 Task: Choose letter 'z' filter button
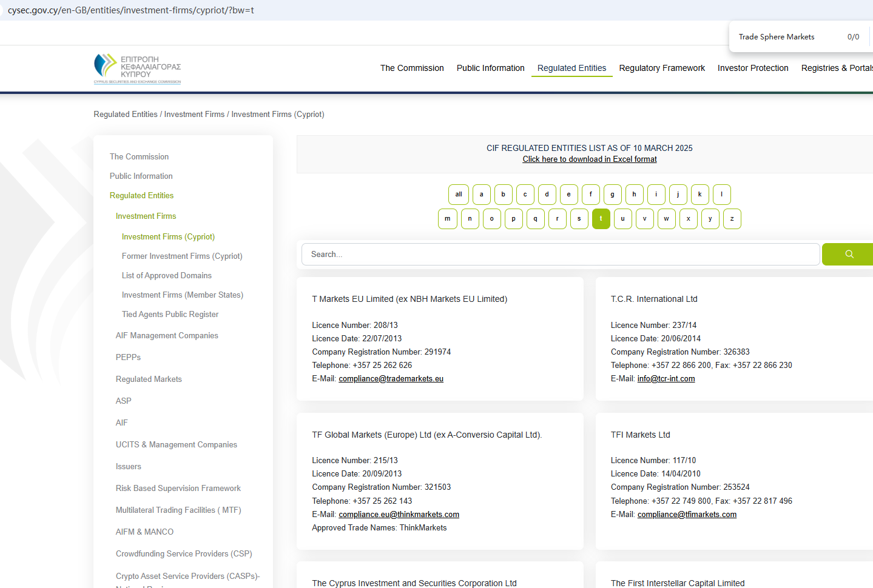tap(732, 219)
